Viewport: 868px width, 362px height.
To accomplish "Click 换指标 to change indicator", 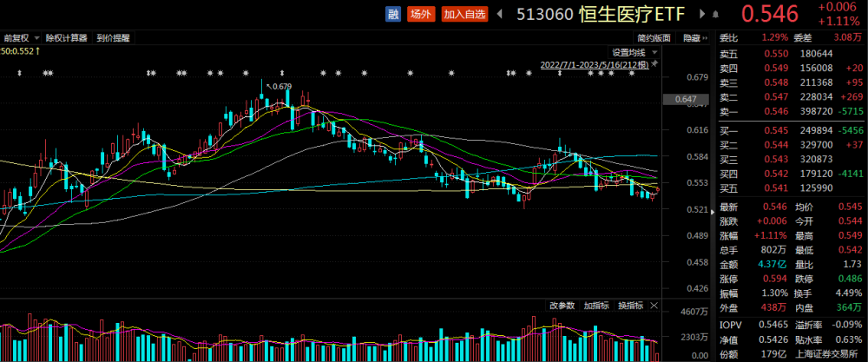I will [x=631, y=305].
